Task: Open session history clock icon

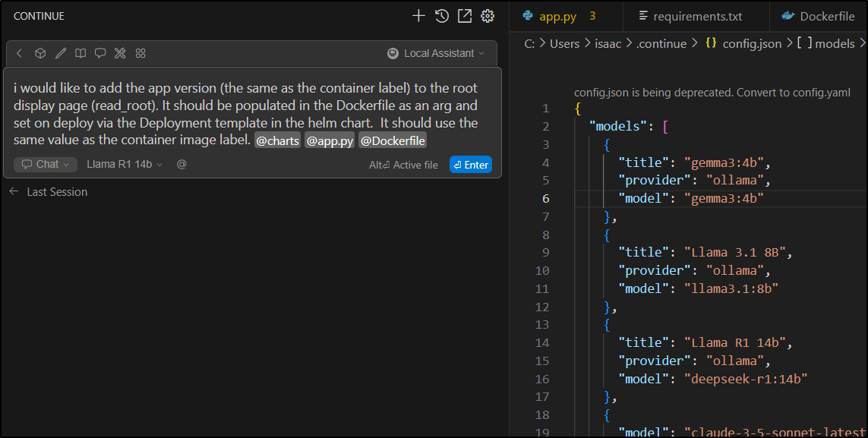Action: (441, 16)
